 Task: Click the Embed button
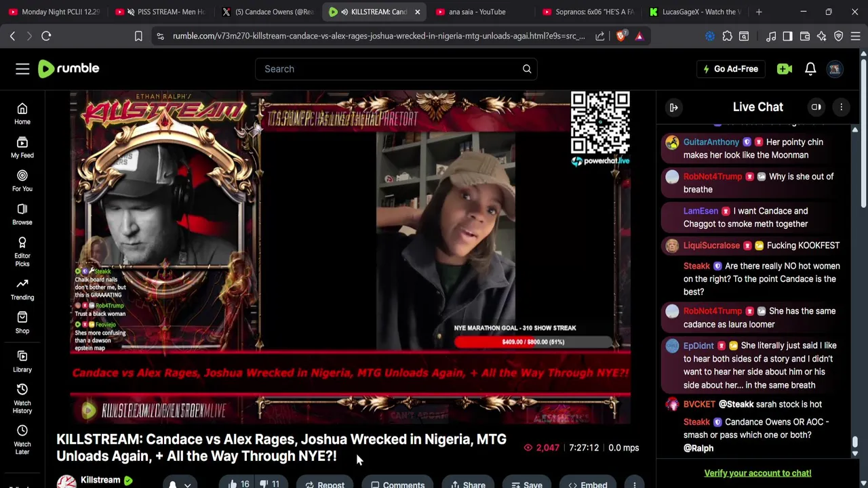tap(588, 484)
